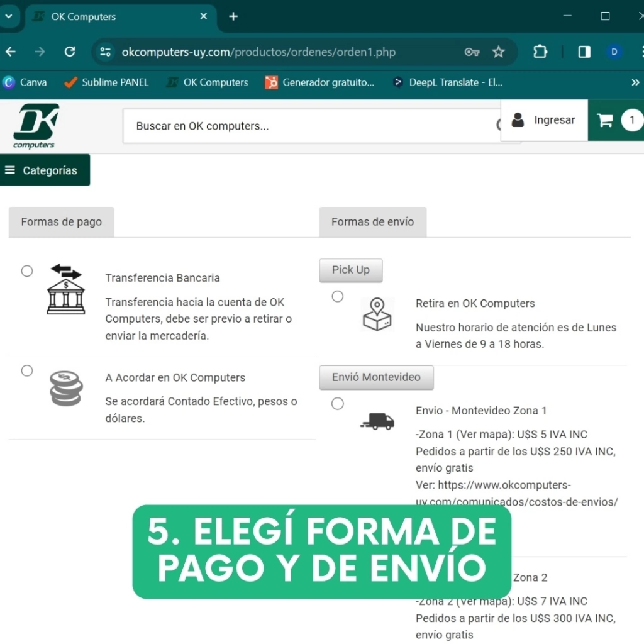Click the OK Computers logo
This screenshot has height=644, width=644.
pyautogui.click(x=36, y=126)
